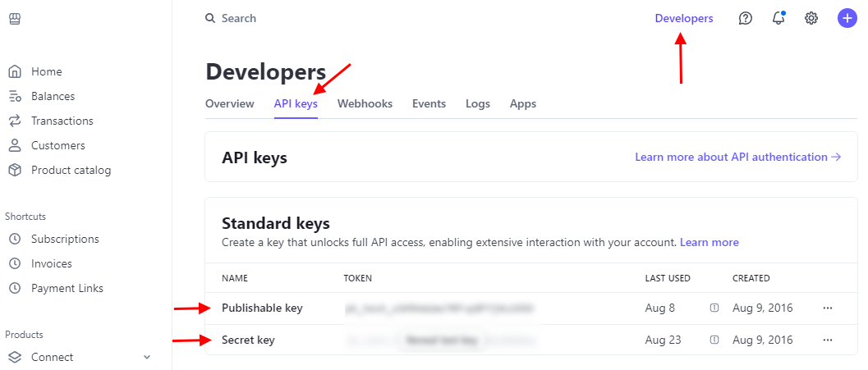Click the NAME column header

point(235,278)
